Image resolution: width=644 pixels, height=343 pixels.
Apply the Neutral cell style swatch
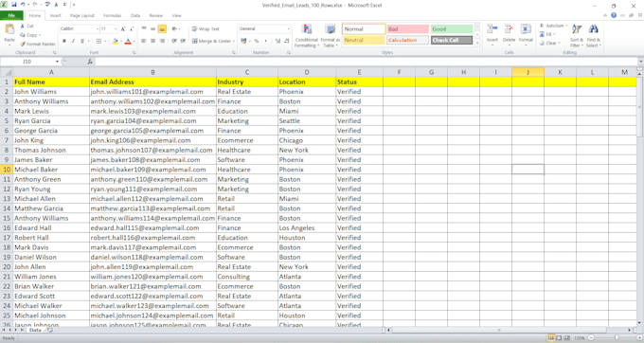coord(364,40)
